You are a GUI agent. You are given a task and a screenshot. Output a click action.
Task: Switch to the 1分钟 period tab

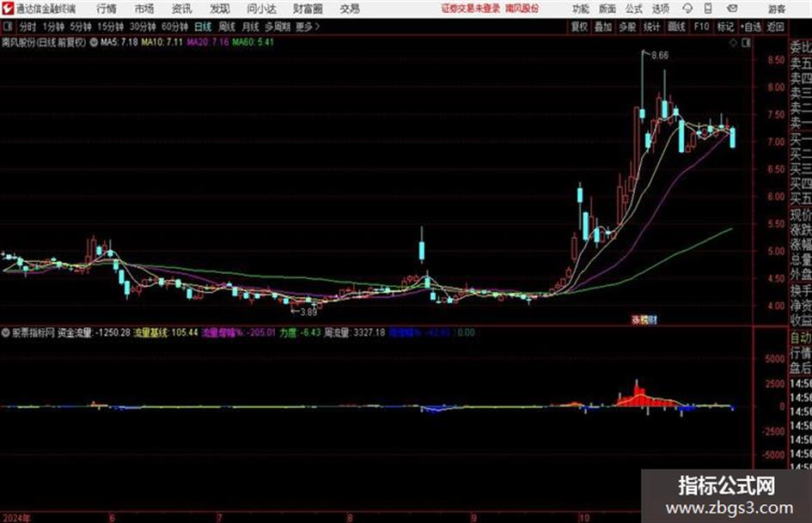pyautogui.click(x=53, y=27)
